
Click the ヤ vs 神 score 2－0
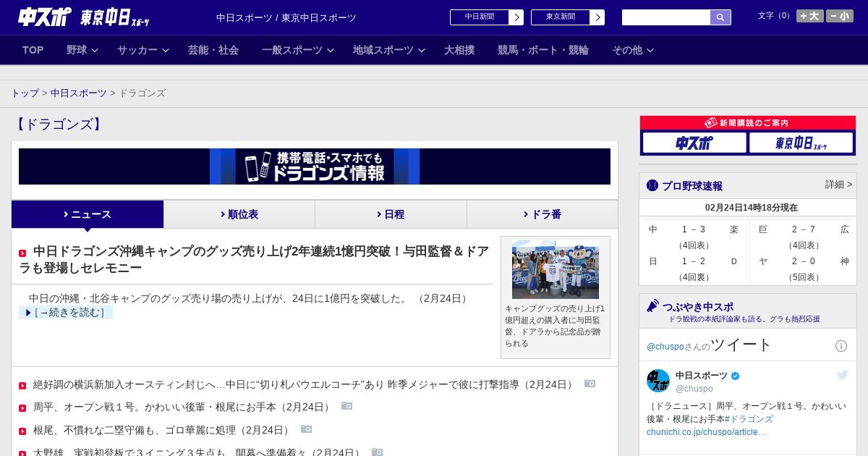[x=804, y=261]
